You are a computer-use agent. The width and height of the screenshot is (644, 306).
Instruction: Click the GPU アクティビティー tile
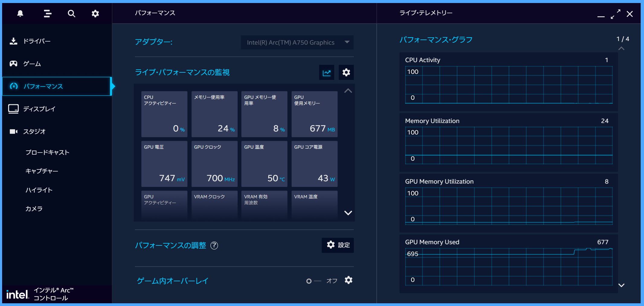point(164,205)
